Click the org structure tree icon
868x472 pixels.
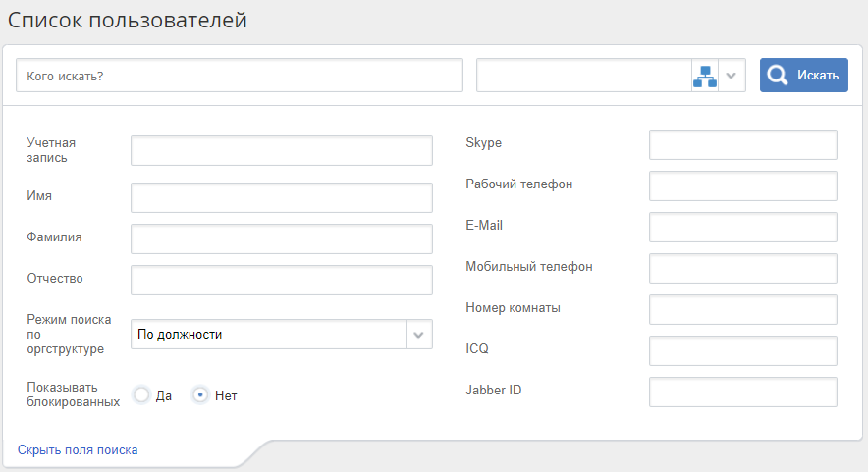(x=705, y=76)
